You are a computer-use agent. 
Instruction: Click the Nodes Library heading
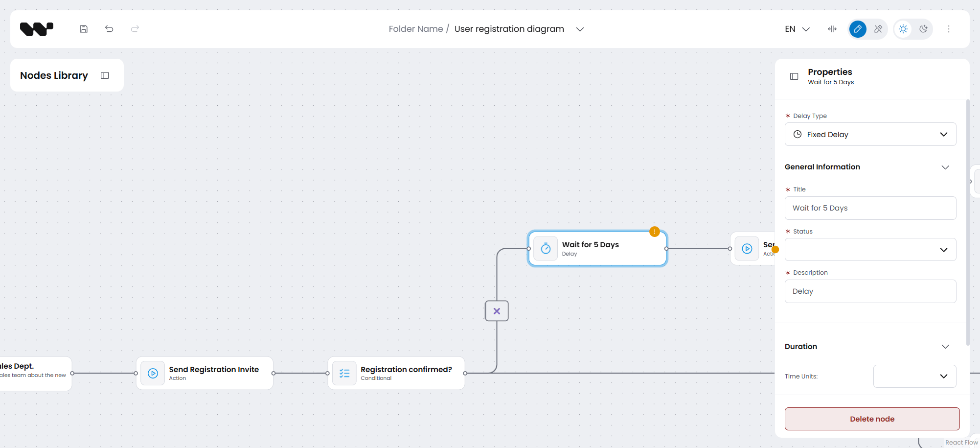point(54,75)
